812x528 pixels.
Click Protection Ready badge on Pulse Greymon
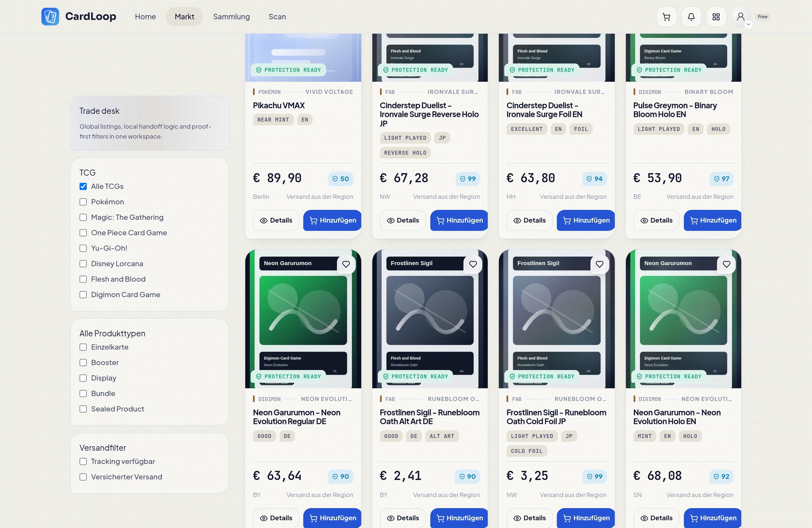pyautogui.click(x=669, y=70)
